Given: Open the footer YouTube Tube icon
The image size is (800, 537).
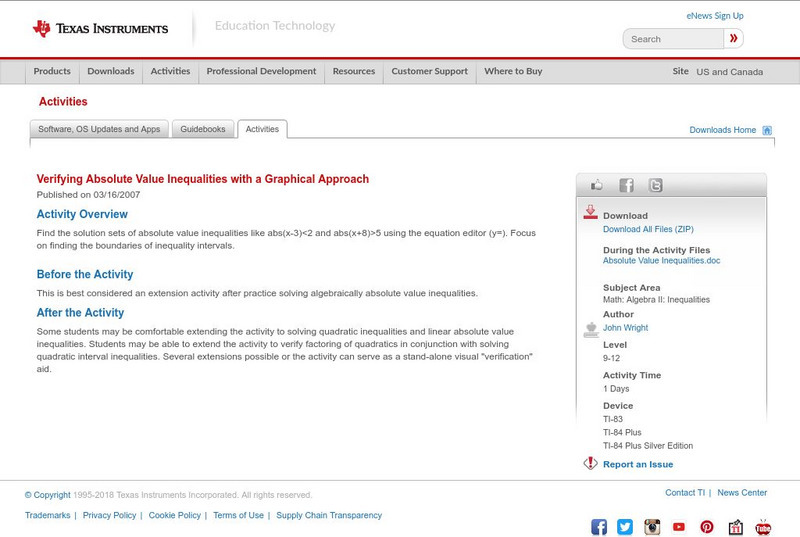Looking at the screenshot, I should (763, 527).
